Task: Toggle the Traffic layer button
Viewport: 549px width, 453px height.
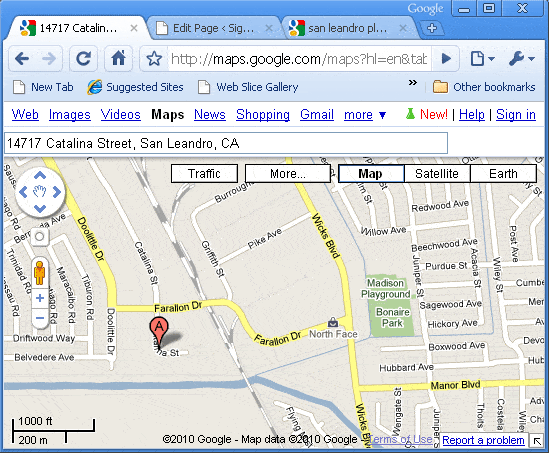Action: 204,174
